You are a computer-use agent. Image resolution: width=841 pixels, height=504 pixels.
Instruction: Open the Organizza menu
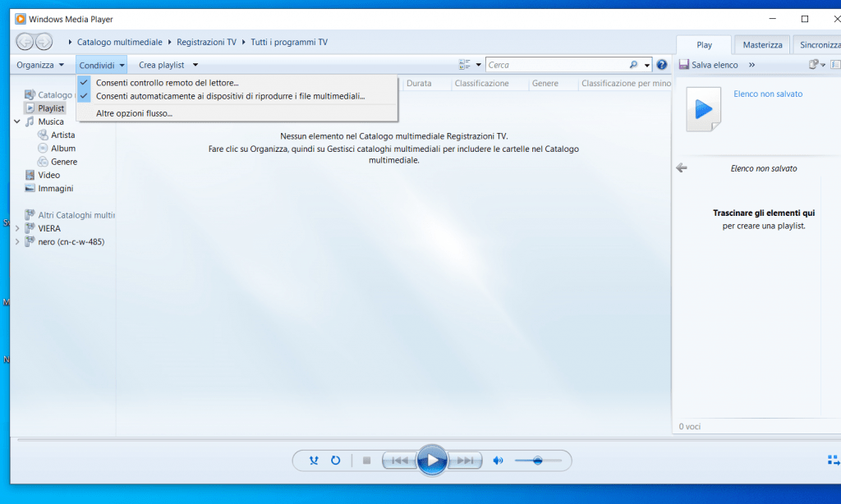40,65
